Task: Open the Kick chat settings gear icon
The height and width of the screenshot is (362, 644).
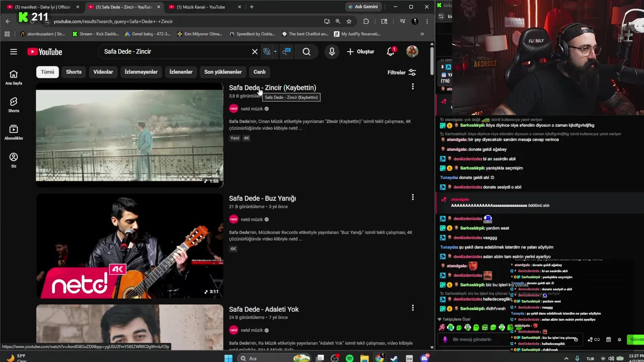Action: coord(619,339)
